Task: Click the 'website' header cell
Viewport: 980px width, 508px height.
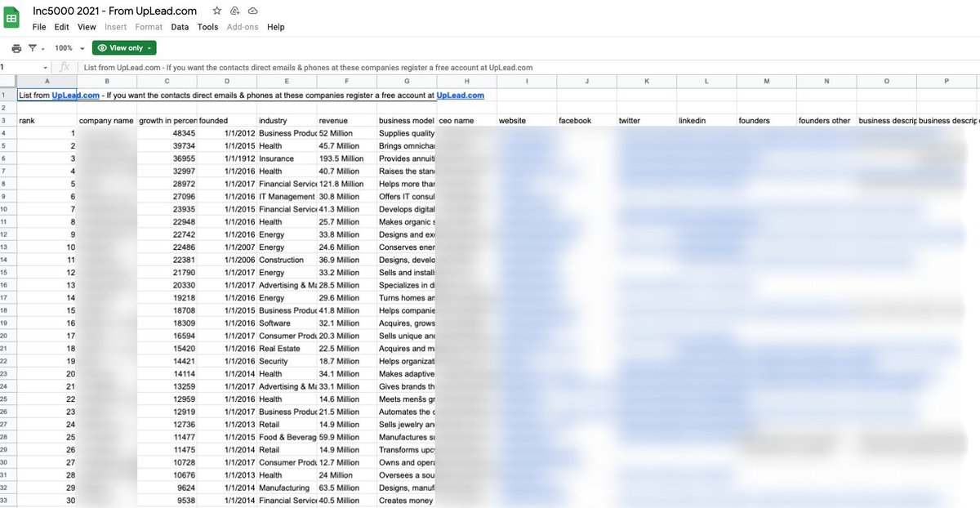Action: 527,120
